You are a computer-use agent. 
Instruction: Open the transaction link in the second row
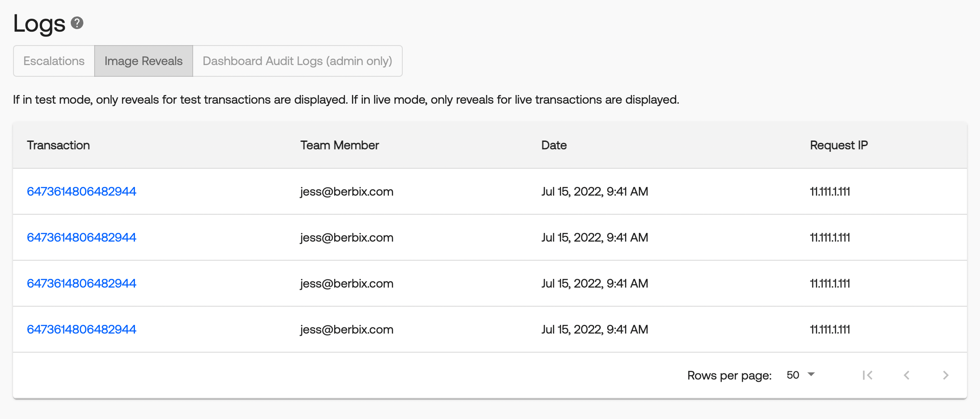coord(82,237)
